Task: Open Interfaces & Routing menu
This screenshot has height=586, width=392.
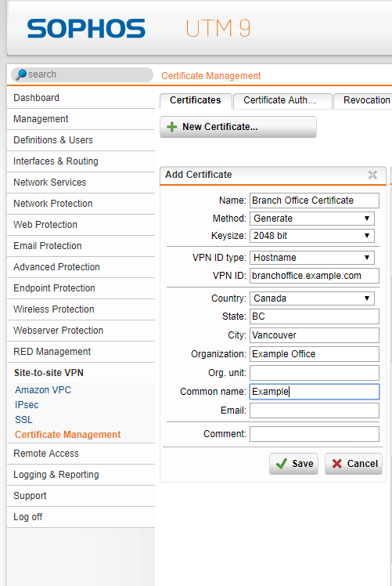Action: 81,161
